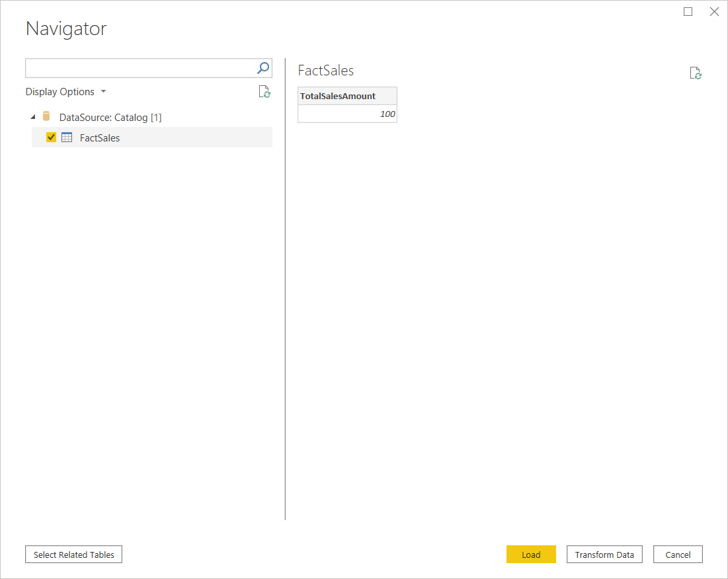This screenshot has width=728, height=579.
Task: Collapse the DataSource: Catalog node
Action: click(33, 117)
